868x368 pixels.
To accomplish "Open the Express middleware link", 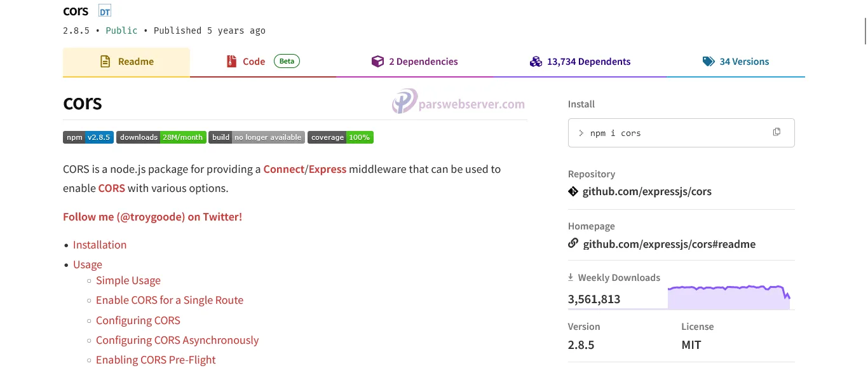I will [327, 169].
